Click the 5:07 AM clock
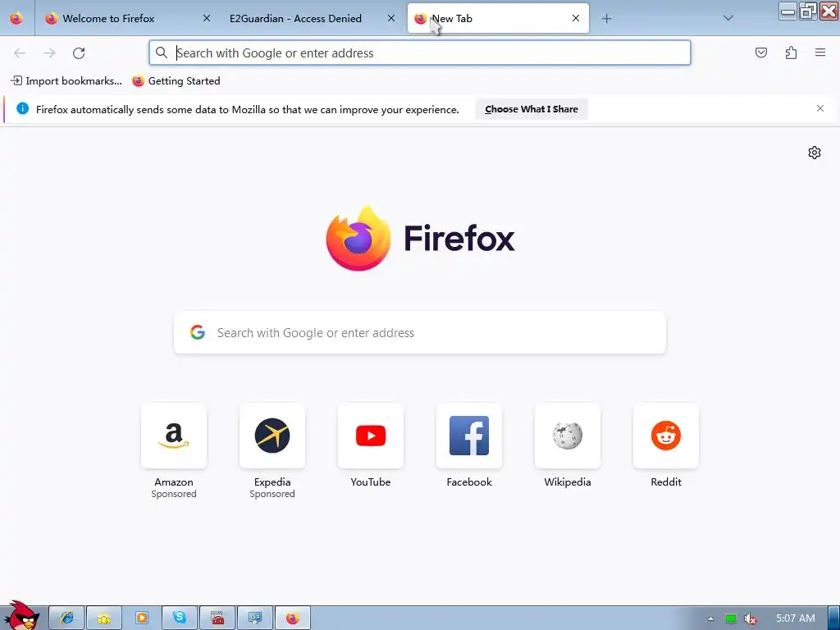Image resolution: width=840 pixels, height=630 pixels. click(x=795, y=619)
